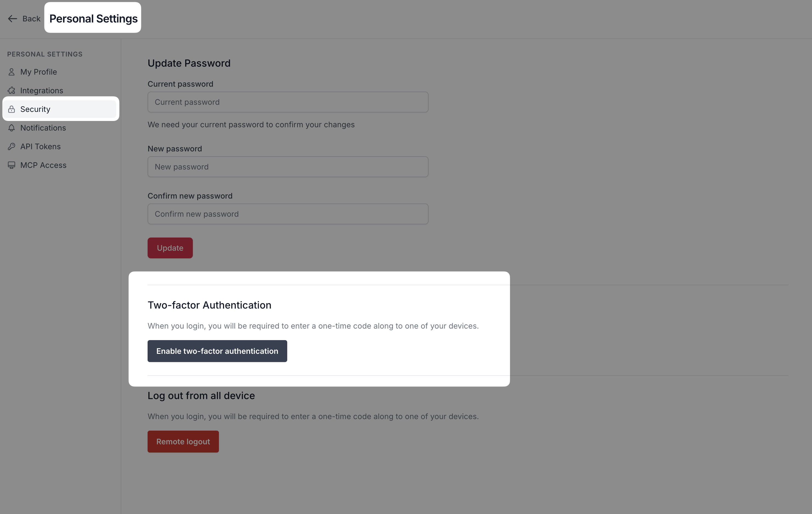Click into the New password field
Screen dimensions: 812x514
pyautogui.click(x=288, y=167)
